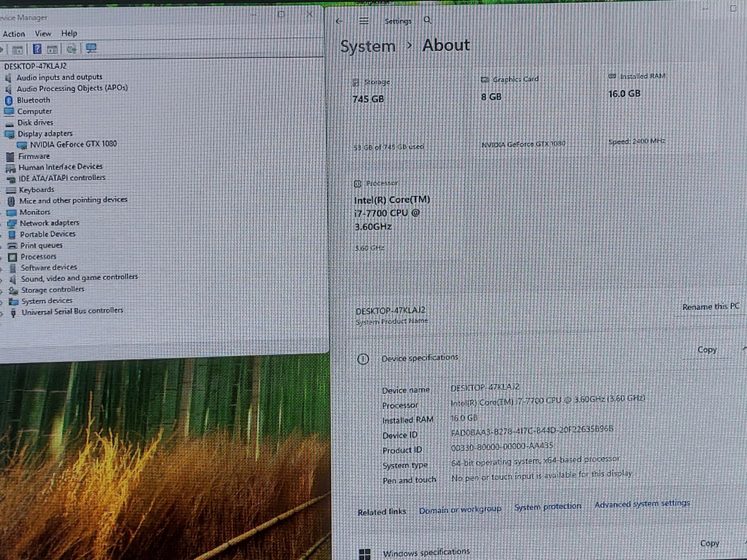The height and width of the screenshot is (560, 747).
Task: Click the Rename this PC button
Action: point(711,307)
